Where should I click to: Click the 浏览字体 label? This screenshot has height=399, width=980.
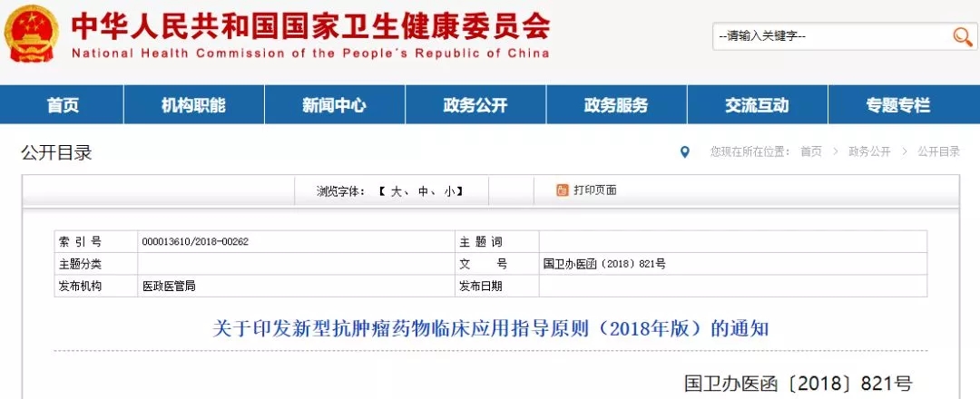point(340,191)
